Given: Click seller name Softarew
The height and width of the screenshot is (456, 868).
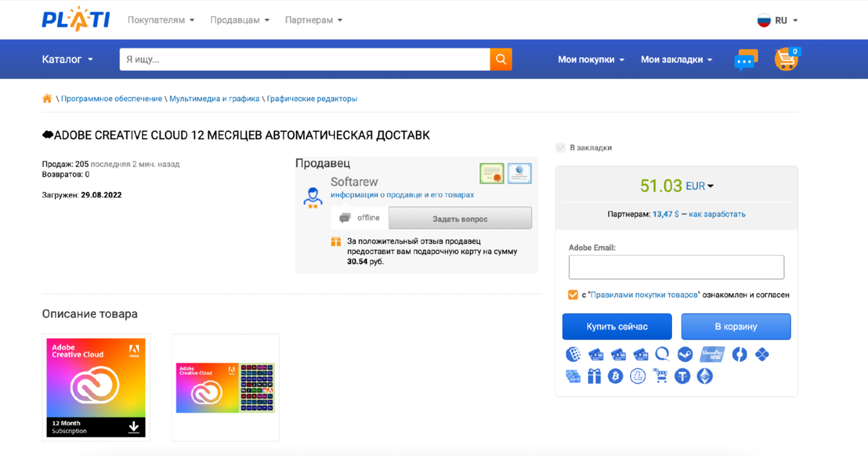Looking at the screenshot, I should [354, 182].
